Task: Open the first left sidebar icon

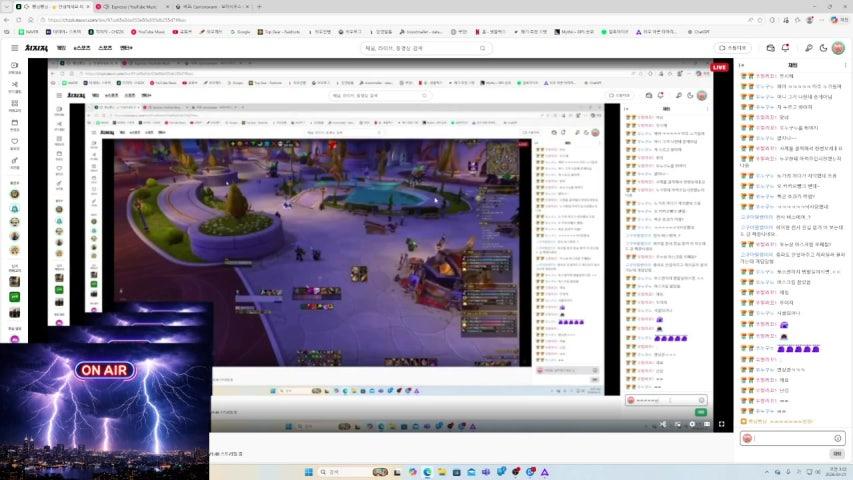Action: pos(15,67)
